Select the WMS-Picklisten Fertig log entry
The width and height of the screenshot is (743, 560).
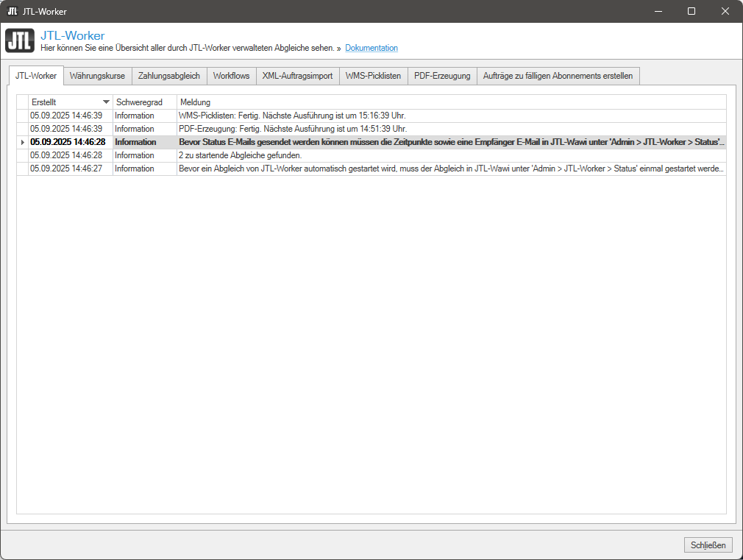[x=292, y=116]
